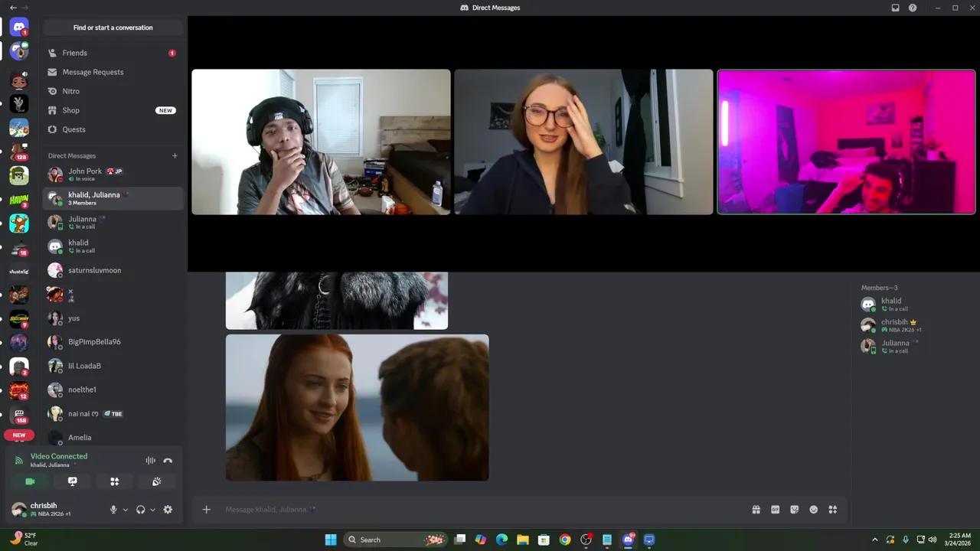Viewport: 980px width, 551px height.
Task: Open John Pork direct message
Action: tap(113, 174)
